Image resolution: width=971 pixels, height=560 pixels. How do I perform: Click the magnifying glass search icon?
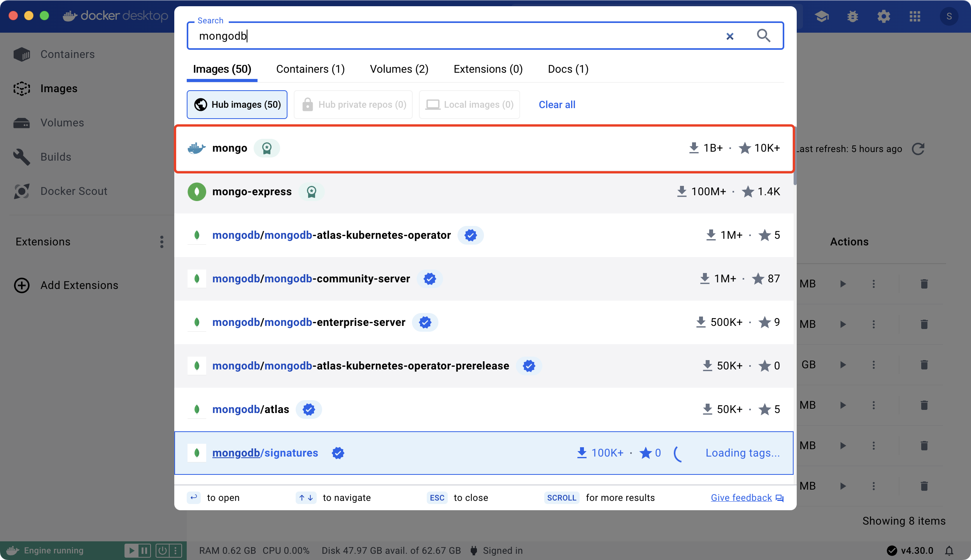pyautogui.click(x=764, y=36)
